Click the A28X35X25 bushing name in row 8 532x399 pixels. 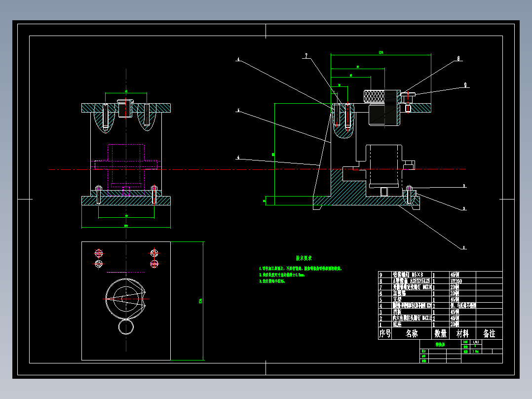(x=411, y=281)
